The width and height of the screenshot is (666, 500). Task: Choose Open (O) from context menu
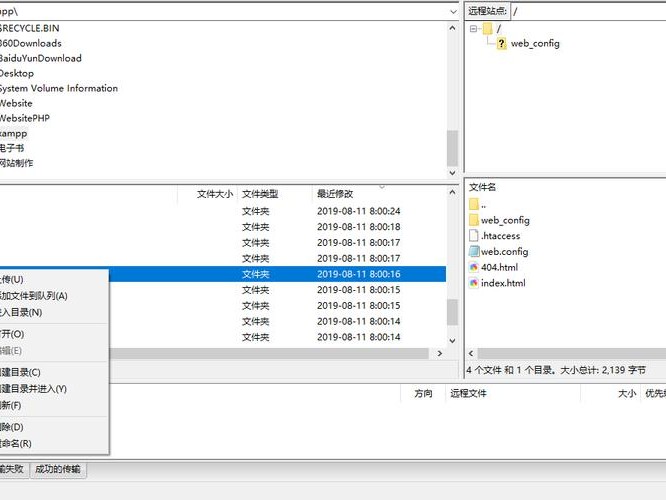coord(54,334)
